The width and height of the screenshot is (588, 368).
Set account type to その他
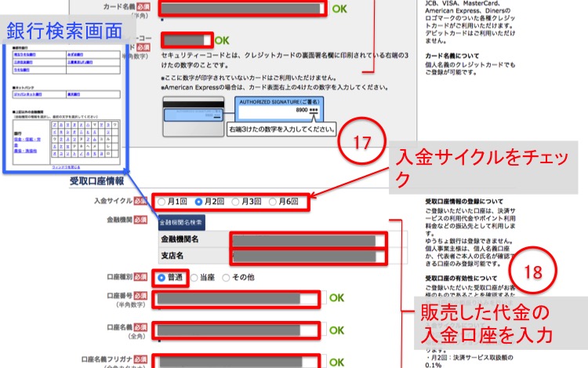point(226,278)
